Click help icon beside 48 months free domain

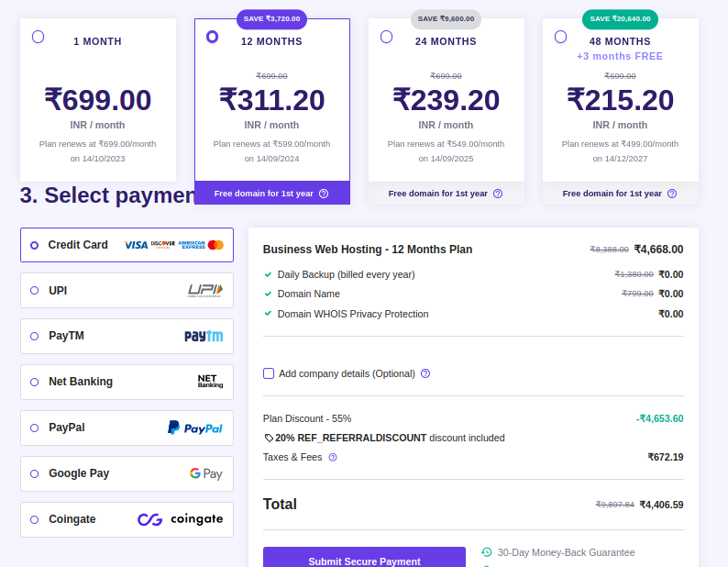coord(672,194)
